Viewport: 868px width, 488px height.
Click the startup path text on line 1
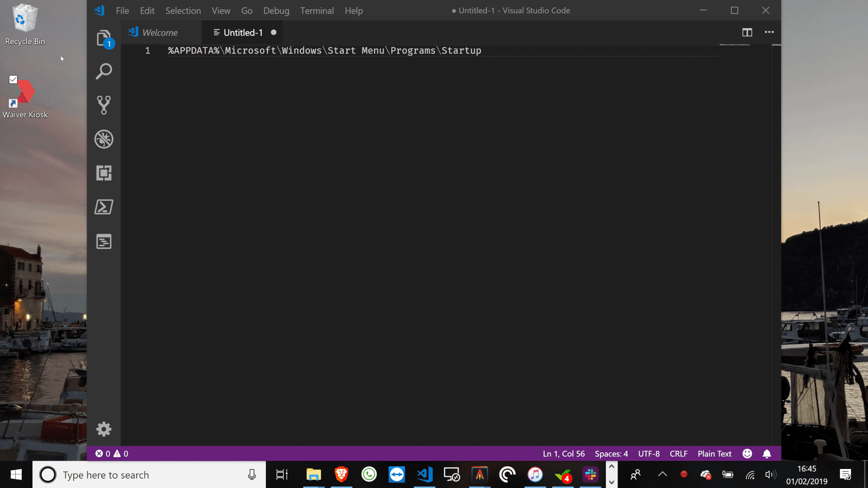click(x=325, y=51)
